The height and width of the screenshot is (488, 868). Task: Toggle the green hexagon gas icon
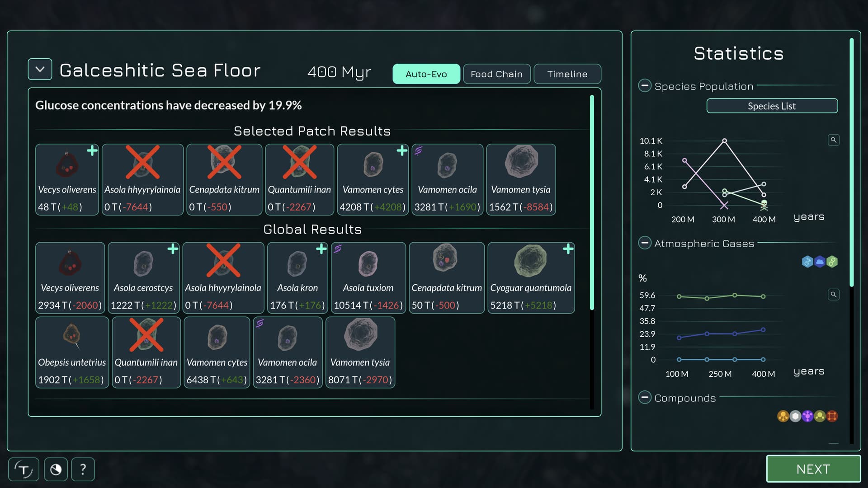coord(832,262)
